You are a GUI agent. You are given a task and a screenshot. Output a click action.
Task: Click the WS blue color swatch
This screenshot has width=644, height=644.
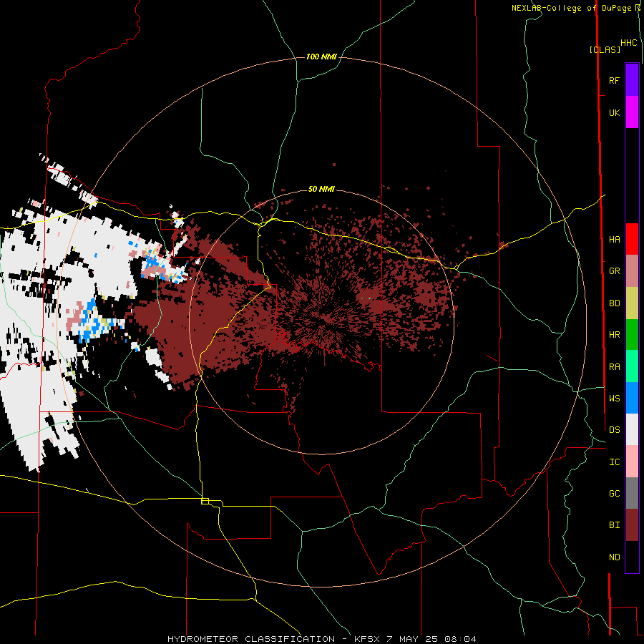tap(632, 398)
